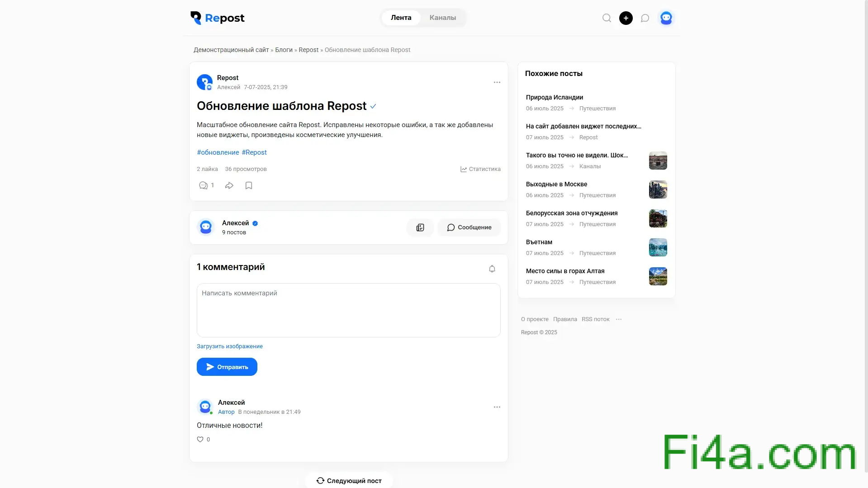Screen dimensions: 868x488
Task: Click the Загрузить изображение link
Action: 229,346
